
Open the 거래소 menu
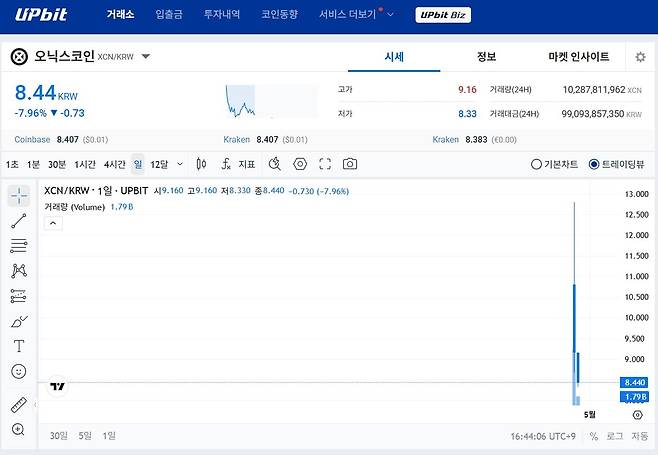pos(120,15)
